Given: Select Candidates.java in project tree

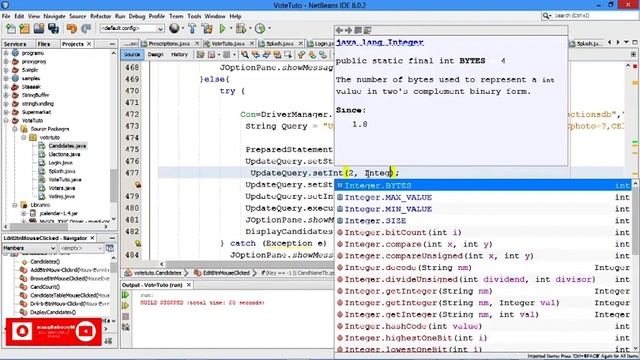Looking at the screenshot, I should 67,146.
